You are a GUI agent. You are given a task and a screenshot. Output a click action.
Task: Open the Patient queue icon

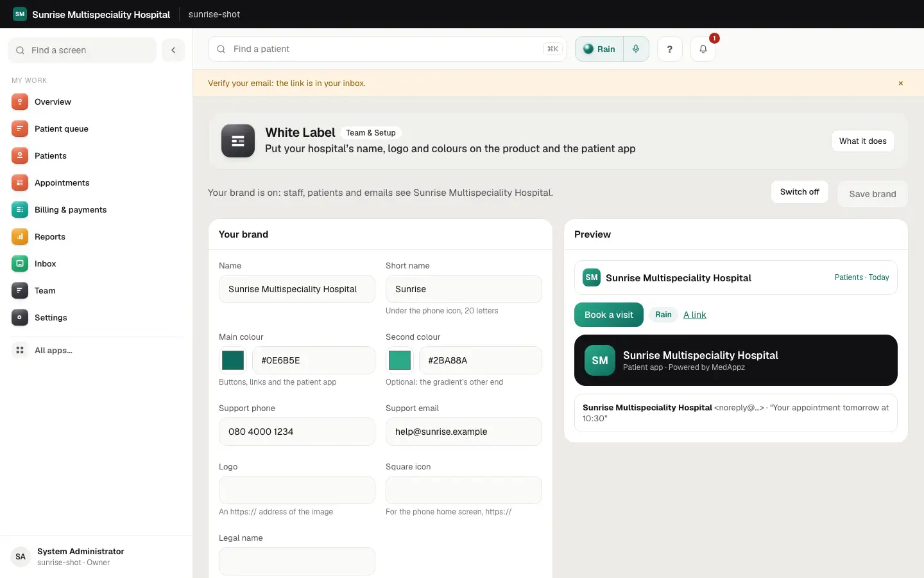click(x=20, y=129)
